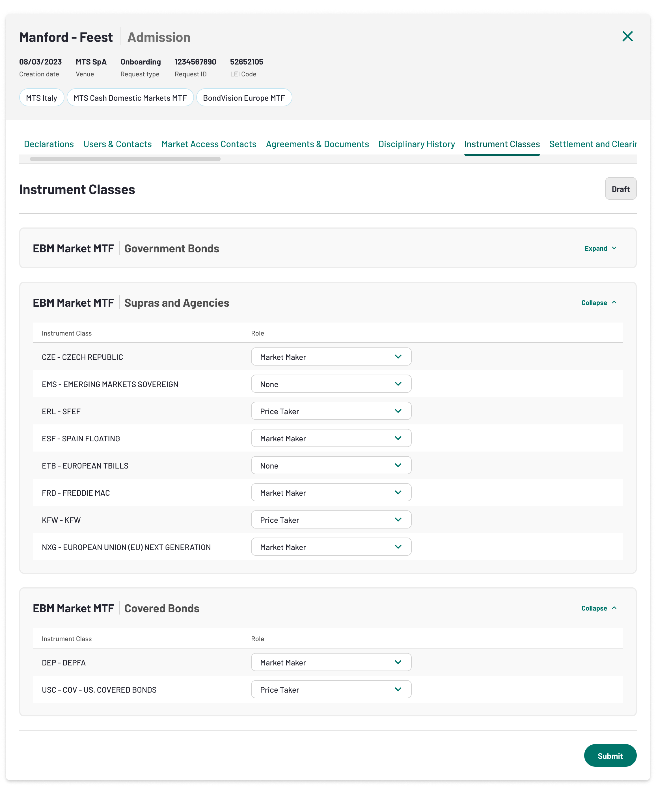Click the DEP - DEPFA row label
Screen dimensions: 656x812
point(64,663)
